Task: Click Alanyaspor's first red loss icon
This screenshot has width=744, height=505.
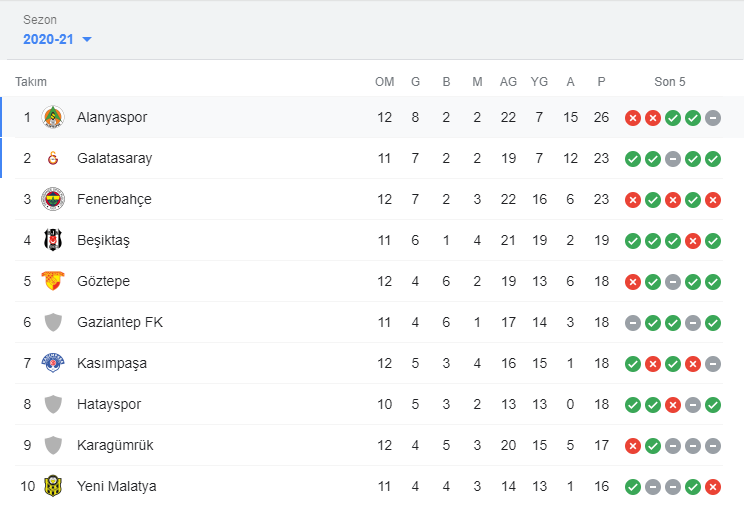Action: [x=633, y=118]
